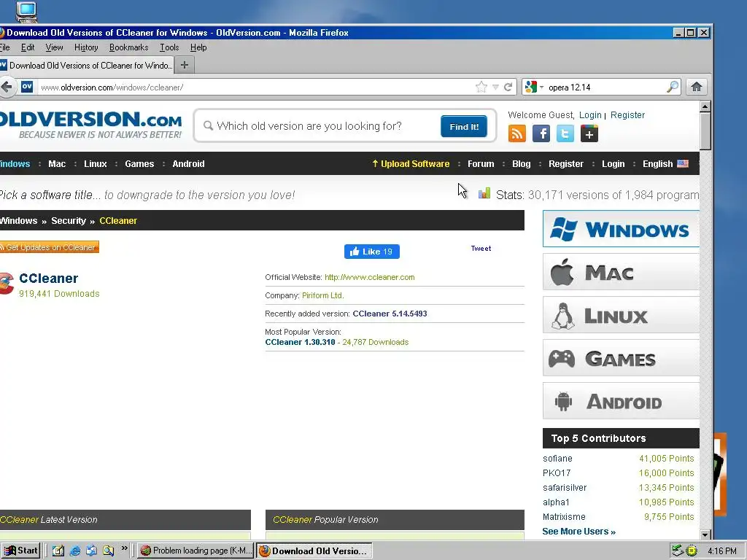747x560 pixels.
Task: Open the English language selector
Action: click(x=665, y=163)
